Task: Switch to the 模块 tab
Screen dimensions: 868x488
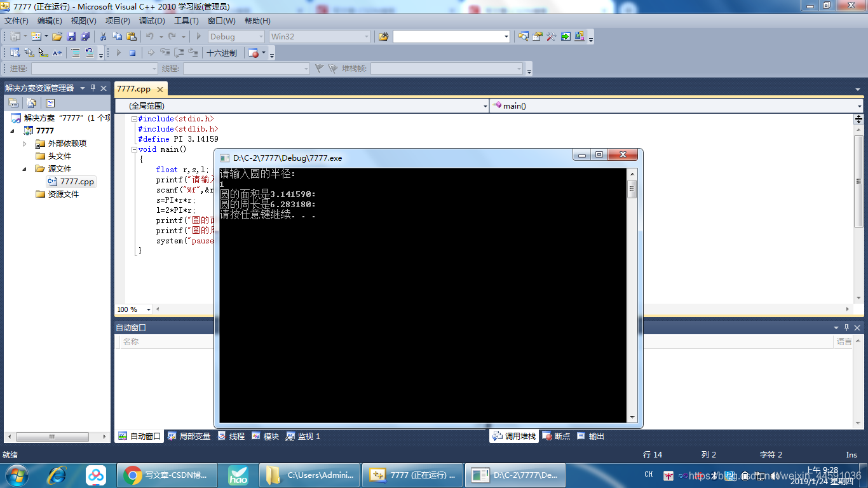Action: (x=266, y=437)
